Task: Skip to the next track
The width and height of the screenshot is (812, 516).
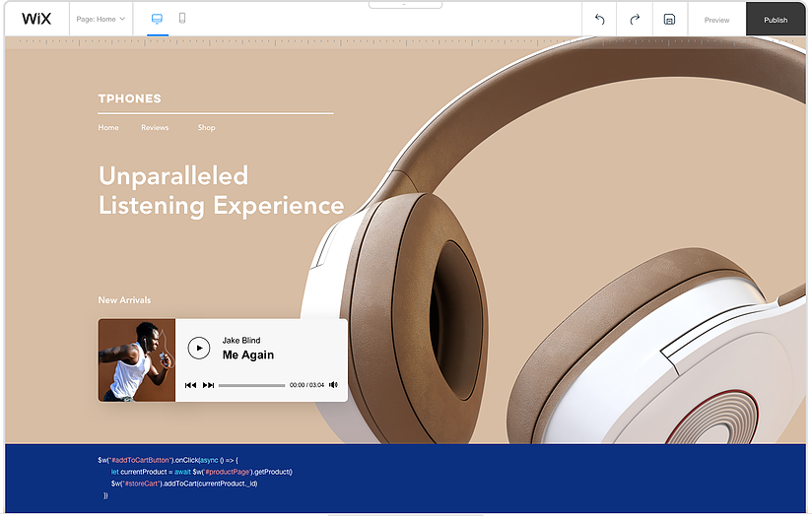Action: 208,385
